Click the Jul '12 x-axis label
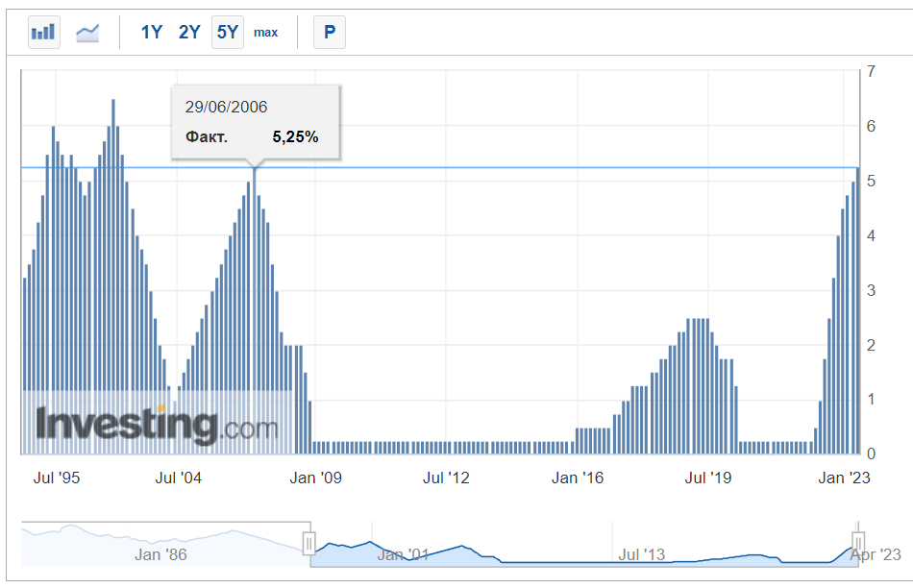The width and height of the screenshot is (913, 588). (446, 478)
